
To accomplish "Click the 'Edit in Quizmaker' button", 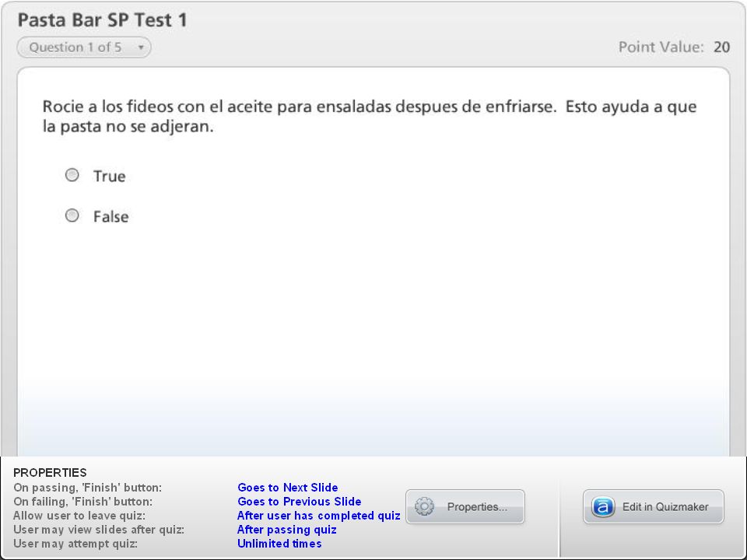I will tap(653, 506).
